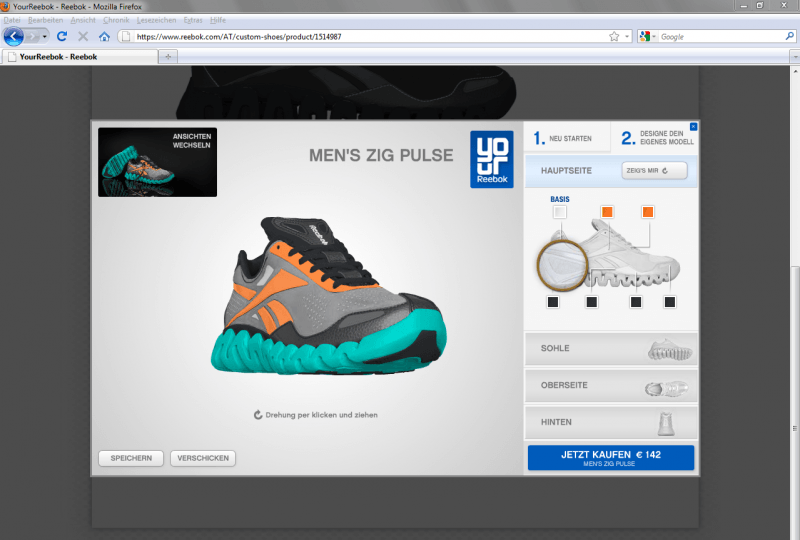Screen dimensions: 800x540
Task: Open the Ansicht menu
Action: 83,20
